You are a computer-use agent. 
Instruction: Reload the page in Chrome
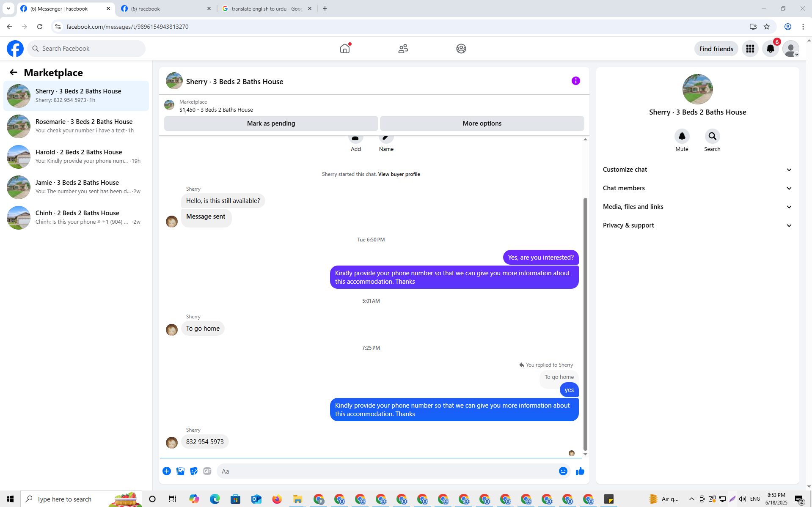40,27
